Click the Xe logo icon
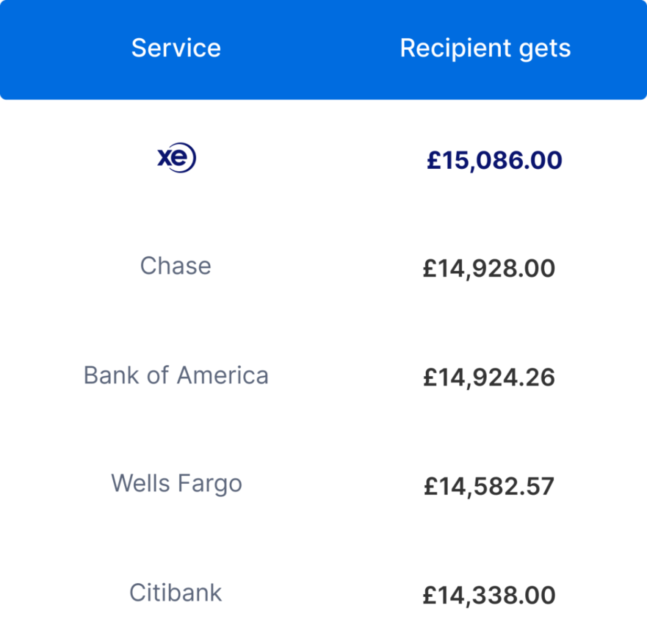647x644 pixels. pyautogui.click(x=177, y=158)
